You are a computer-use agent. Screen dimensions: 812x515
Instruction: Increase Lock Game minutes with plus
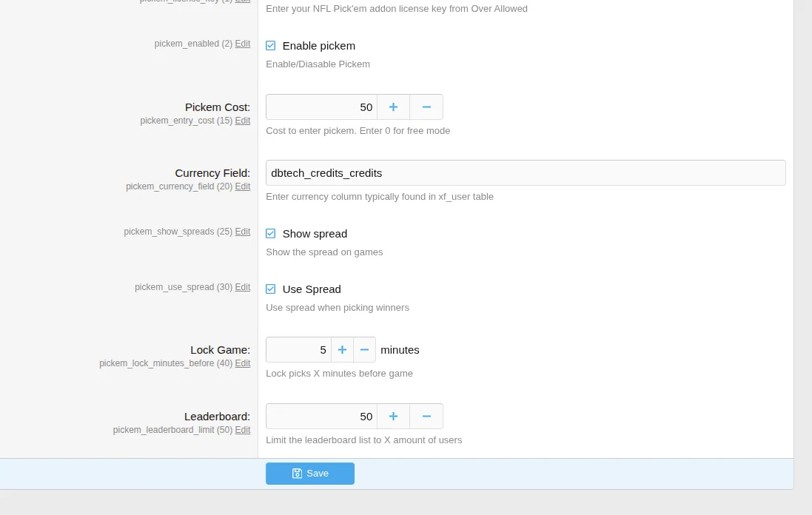pyautogui.click(x=342, y=350)
